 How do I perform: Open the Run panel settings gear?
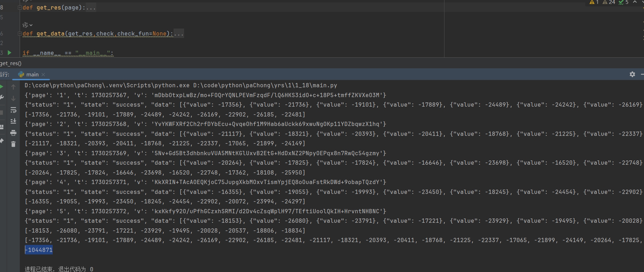[x=632, y=74]
